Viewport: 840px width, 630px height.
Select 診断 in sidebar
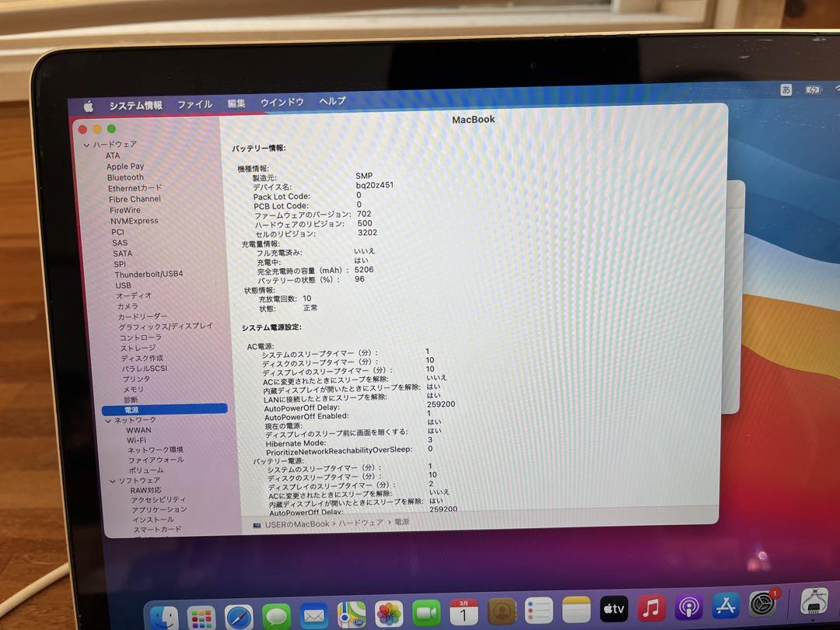coord(131,400)
